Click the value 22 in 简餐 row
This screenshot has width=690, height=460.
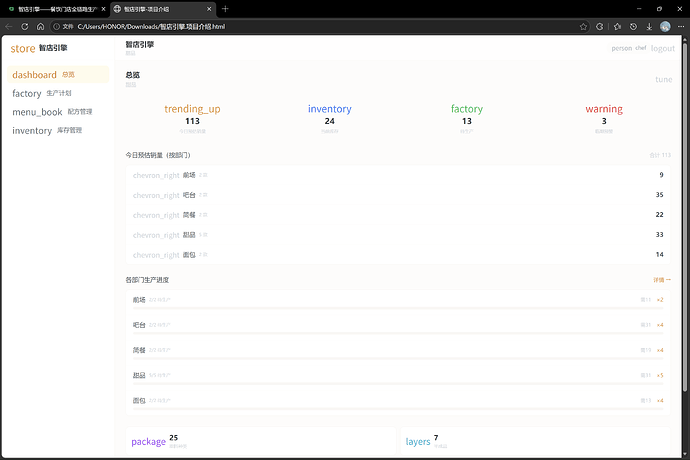(x=659, y=214)
